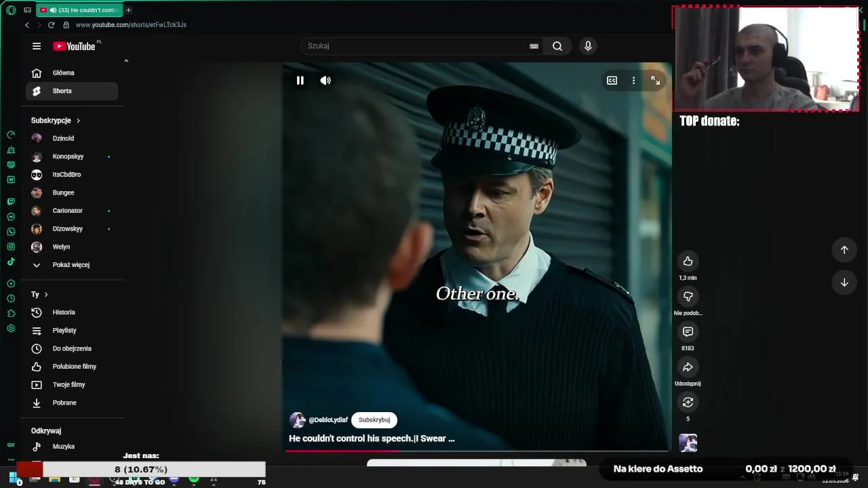Collapse sidebar section with small up caret
The image size is (868, 488).
(x=126, y=61)
